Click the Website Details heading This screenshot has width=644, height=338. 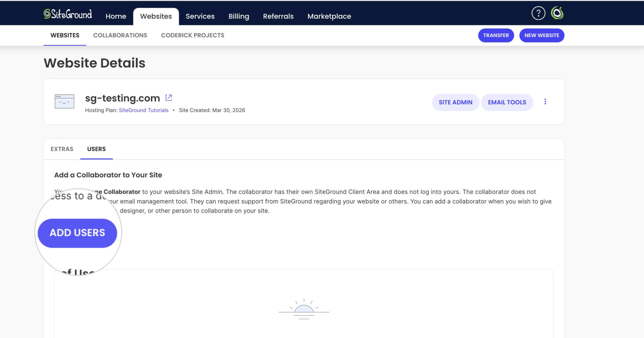click(94, 63)
